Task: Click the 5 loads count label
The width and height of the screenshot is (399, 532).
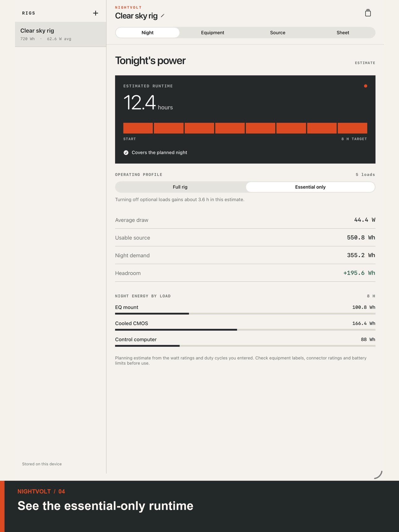Action: click(x=365, y=175)
